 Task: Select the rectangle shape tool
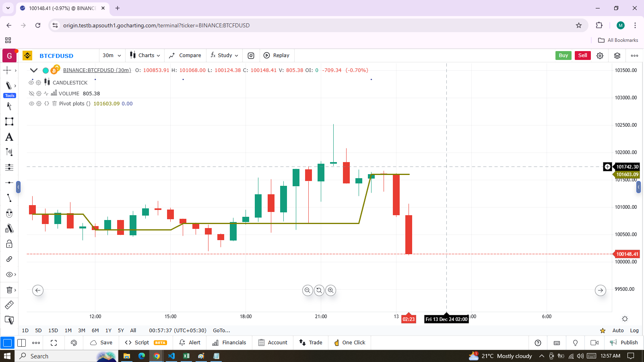(x=9, y=121)
